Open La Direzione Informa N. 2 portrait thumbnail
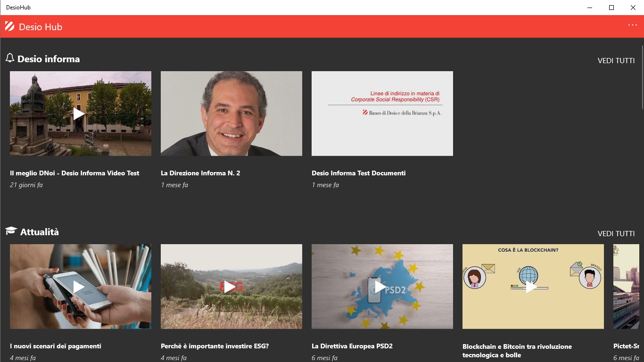 pyautogui.click(x=231, y=114)
